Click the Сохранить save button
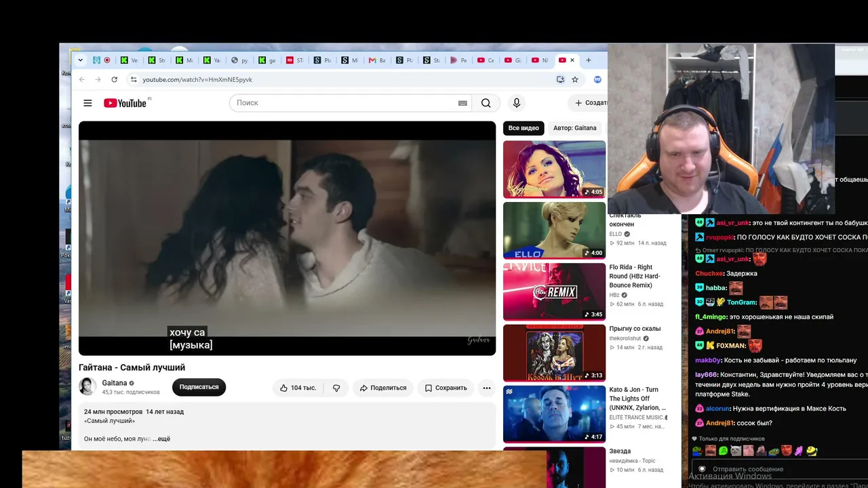Image resolution: width=868 pixels, height=488 pixels. pyautogui.click(x=446, y=388)
